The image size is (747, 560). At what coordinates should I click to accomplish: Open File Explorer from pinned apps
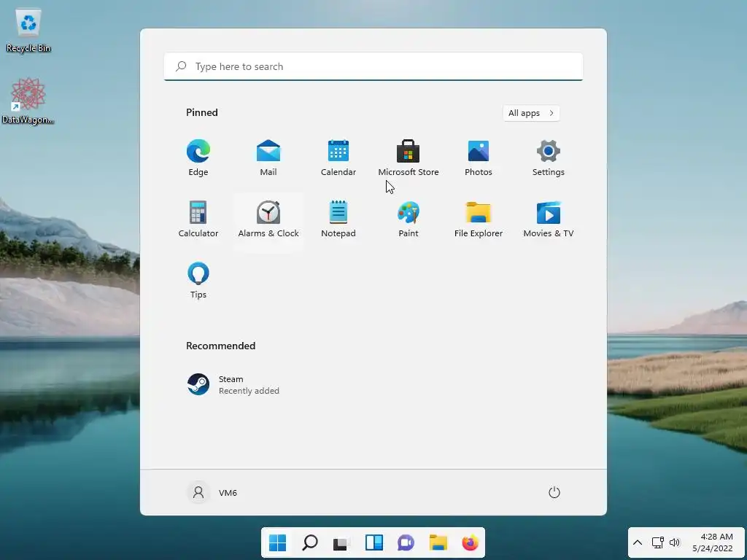479,219
